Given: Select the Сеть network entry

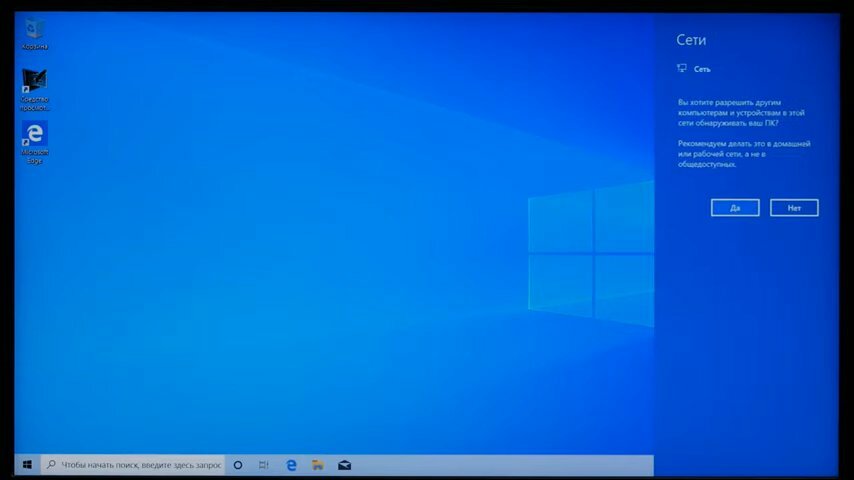Looking at the screenshot, I should 694,69.
